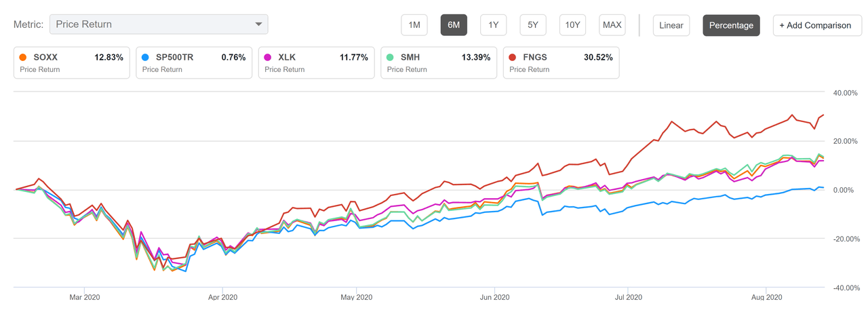This screenshot has height=312, width=868.
Task: Select the Price Return metric field
Action: tap(149, 24)
